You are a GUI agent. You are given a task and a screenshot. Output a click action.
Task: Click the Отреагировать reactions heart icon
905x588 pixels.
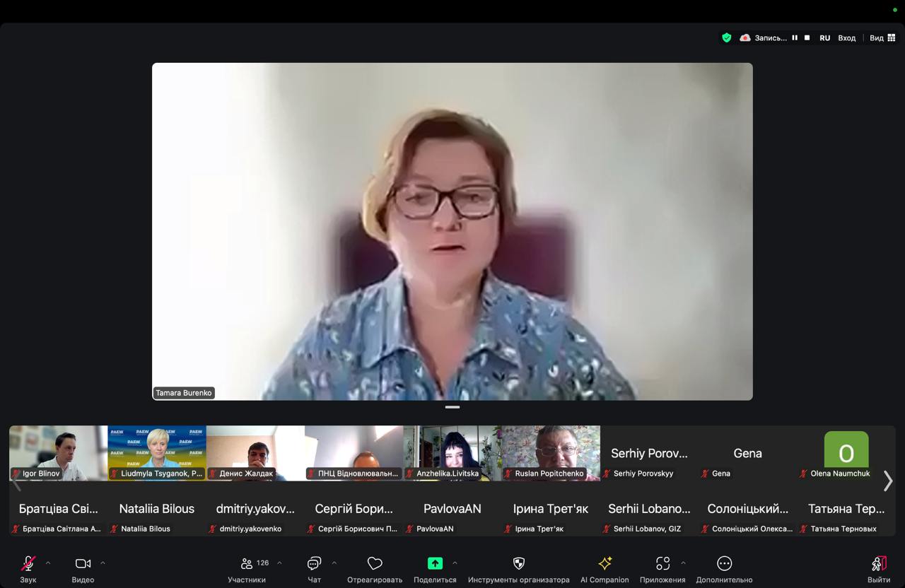pyautogui.click(x=375, y=564)
